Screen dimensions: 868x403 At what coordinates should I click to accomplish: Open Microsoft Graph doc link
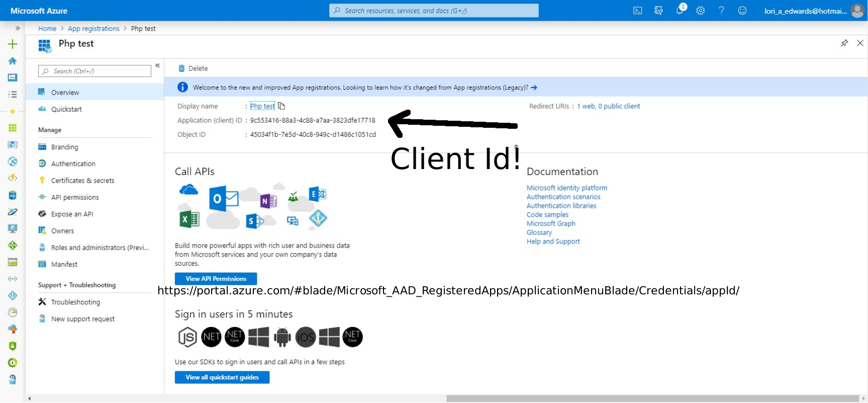coord(551,223)
